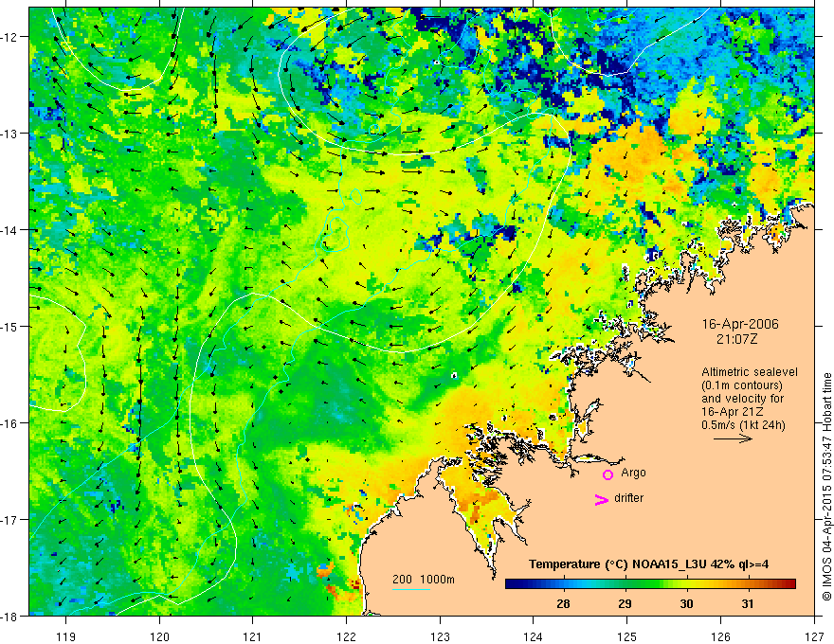Click the '16-Apr 21Z' caption line
The image size is (834, 644).
tap(734, 412)
